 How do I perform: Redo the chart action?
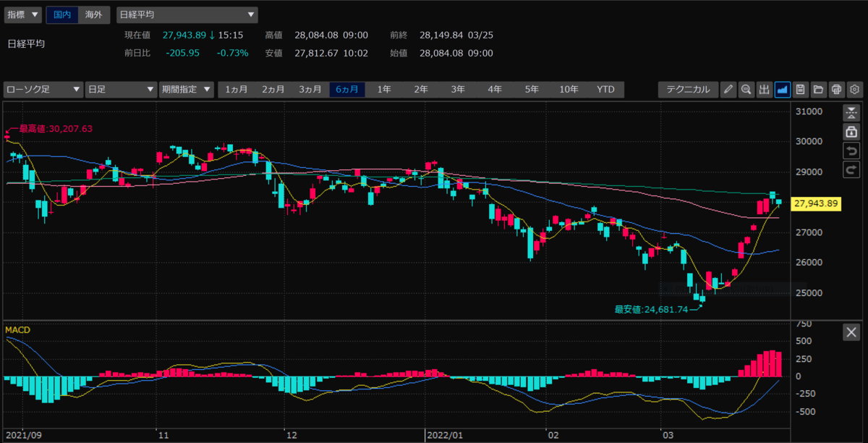851,169
